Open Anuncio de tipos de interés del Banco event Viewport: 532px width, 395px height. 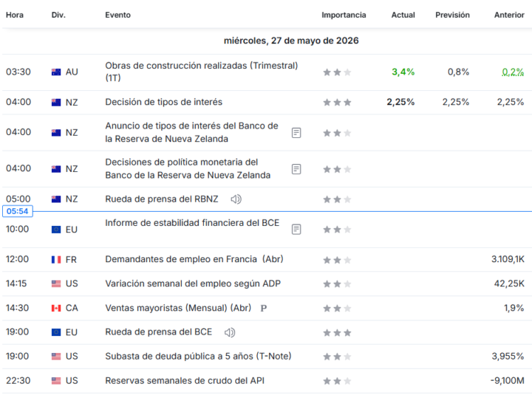pyautogui.click(x=191, y=132)
